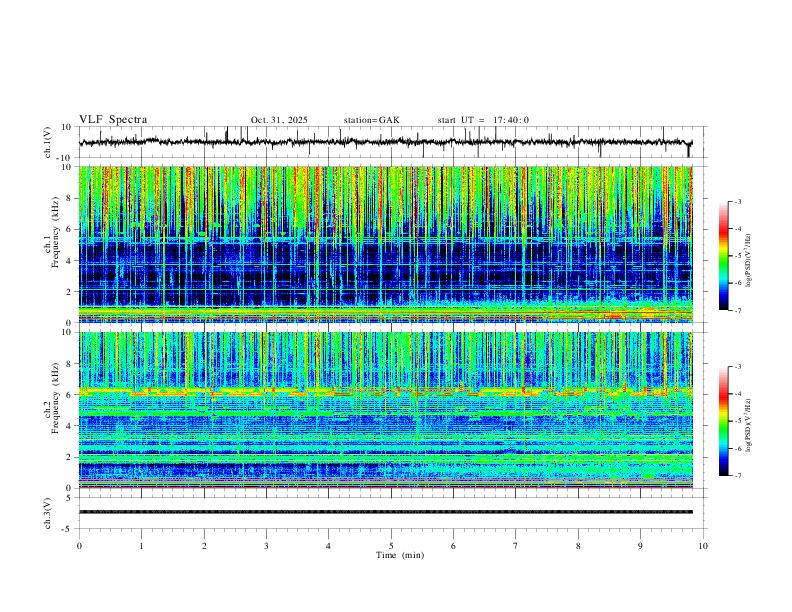Click the log(PSD) label beside the ch.1 colorbar
This screenshot has height=612, width=792.
coord(748,261)
